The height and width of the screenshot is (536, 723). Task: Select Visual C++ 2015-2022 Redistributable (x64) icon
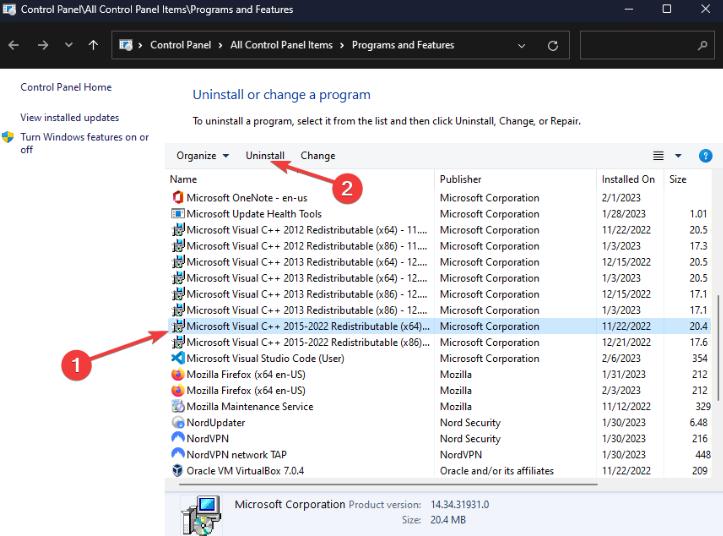(x=178, y=326)
